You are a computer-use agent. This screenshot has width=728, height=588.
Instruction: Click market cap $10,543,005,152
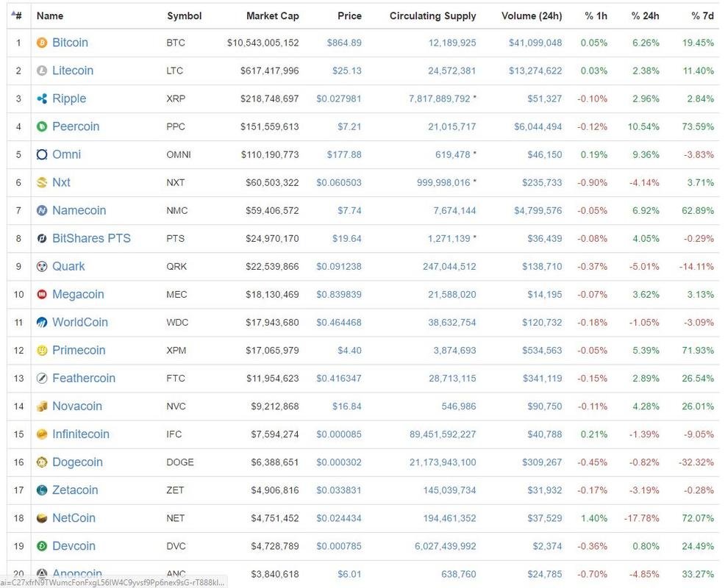tap(263, 43)
